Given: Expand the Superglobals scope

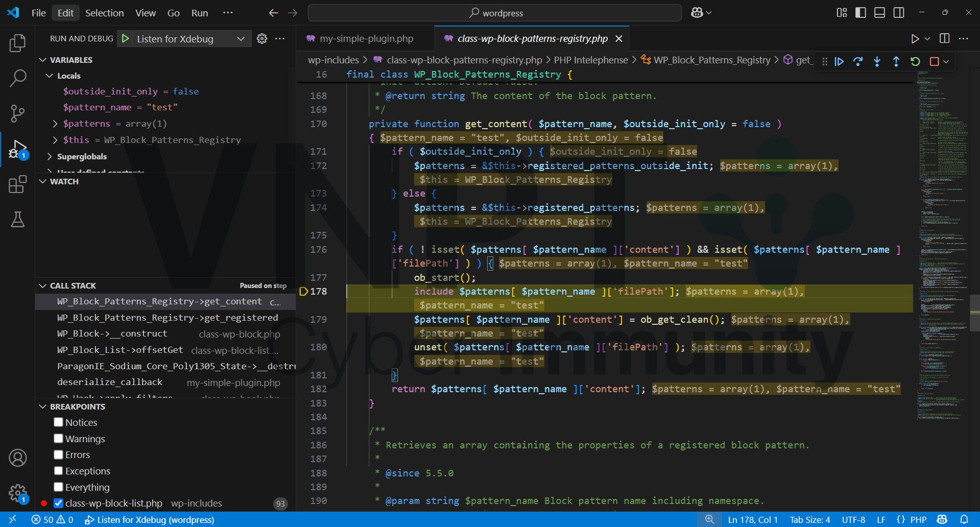Looking at the screenshot, I should [x=50, y=156].
